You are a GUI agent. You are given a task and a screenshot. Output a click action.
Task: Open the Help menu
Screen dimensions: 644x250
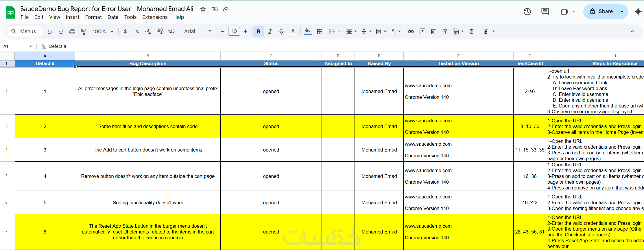pos(179,17)
